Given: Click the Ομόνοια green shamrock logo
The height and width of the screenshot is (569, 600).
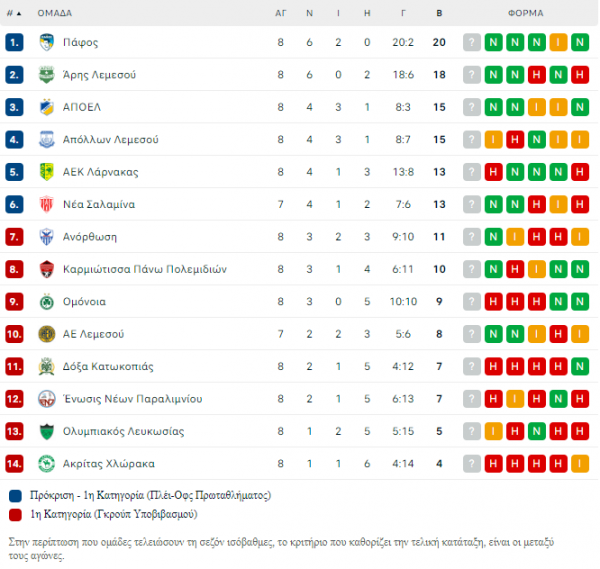Looking at the screenshot, I should point(47,302).
